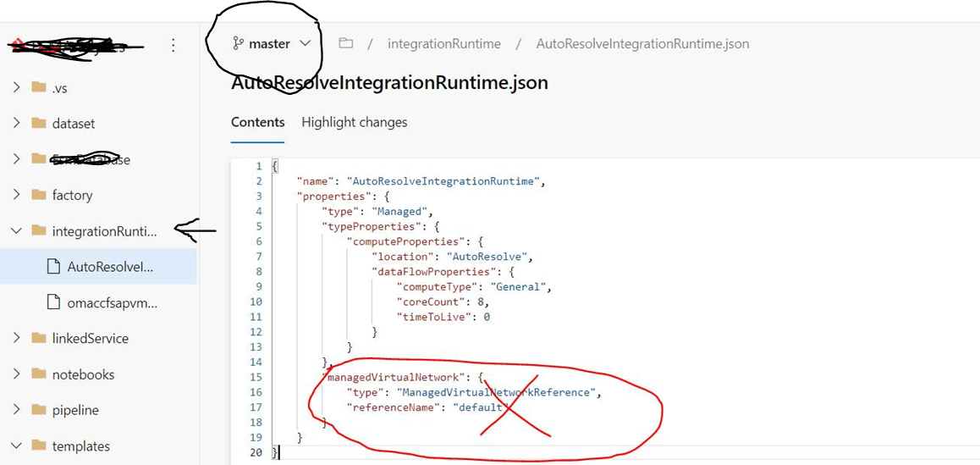Click the file icon of AutoResolveI...
This screenshot has width=980, height=465.
coord(54,267)
